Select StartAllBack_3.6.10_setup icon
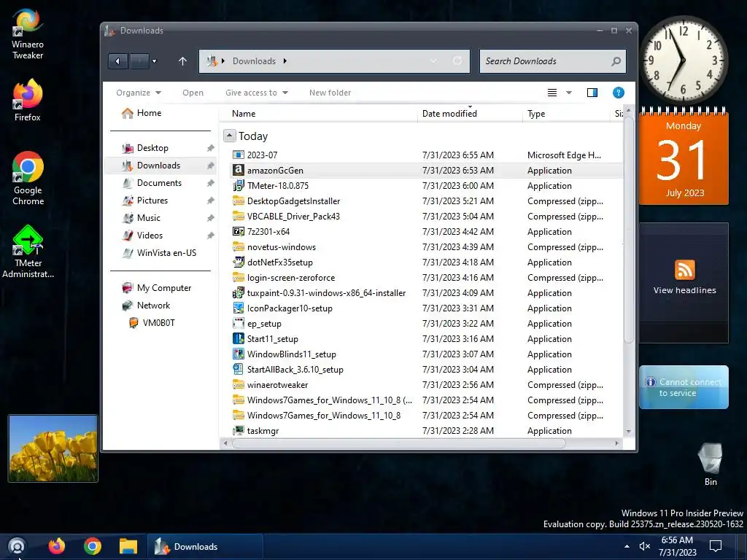Image resolution: width=747 pixels, height=560 pixels. click(239, 369)
